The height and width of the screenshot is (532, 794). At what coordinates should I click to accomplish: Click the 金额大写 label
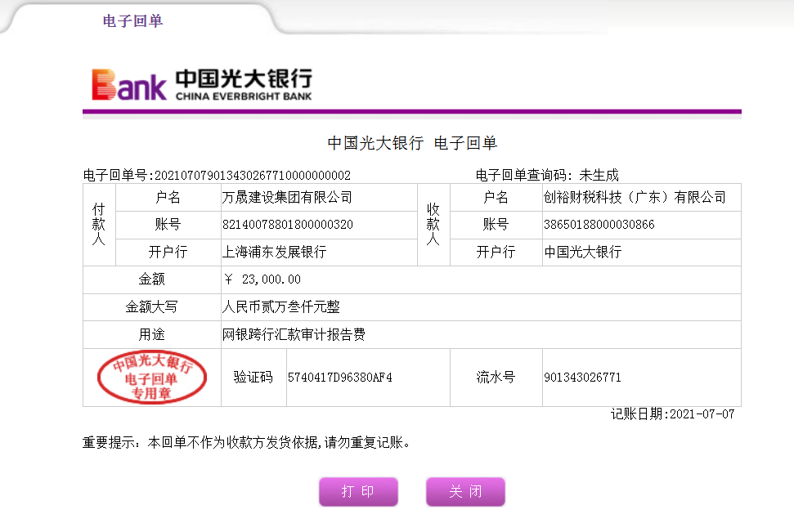(x=152, y=306)
